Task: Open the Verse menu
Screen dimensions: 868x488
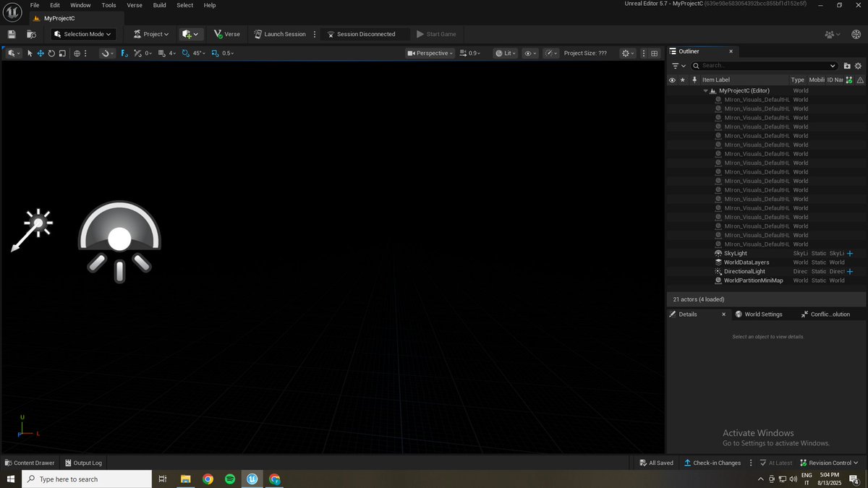Action: (x=135, y=5)
